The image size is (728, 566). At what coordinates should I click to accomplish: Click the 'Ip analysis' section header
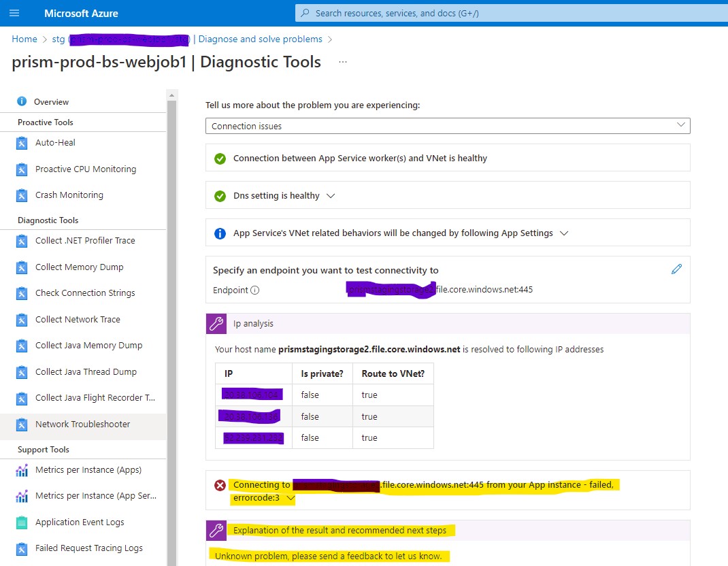coord(253,324)
